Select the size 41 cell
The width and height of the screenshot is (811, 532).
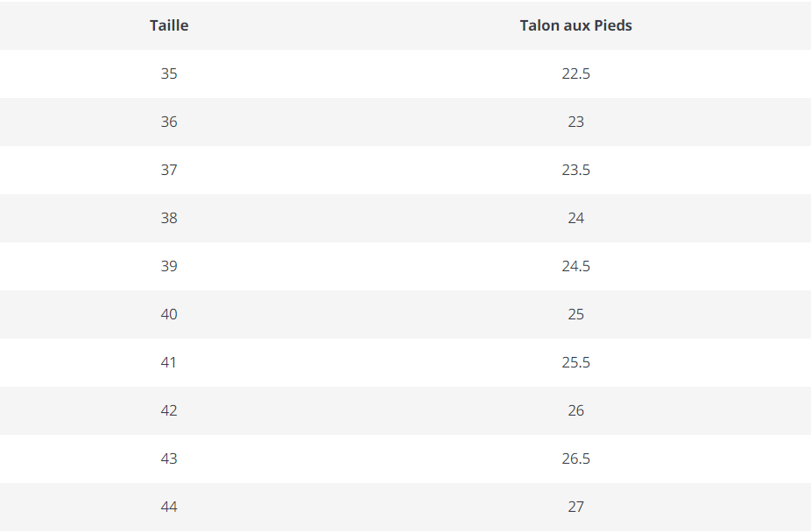click(169, 362)
